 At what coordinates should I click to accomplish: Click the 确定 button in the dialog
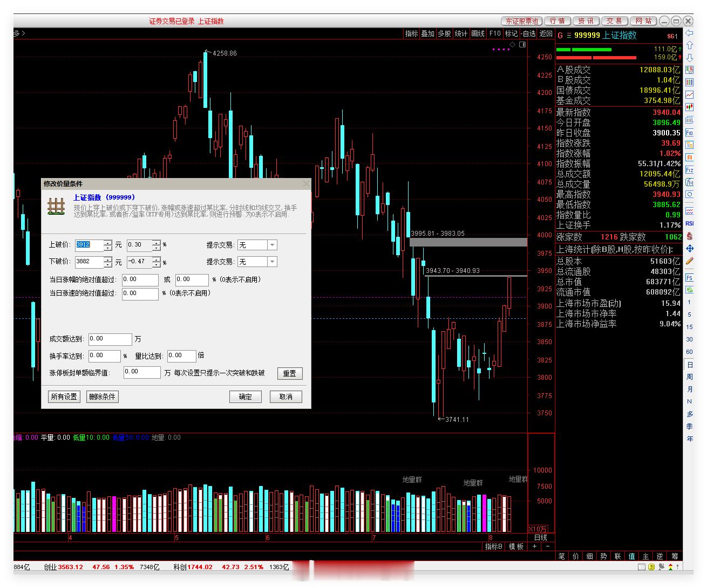point(246,396)
